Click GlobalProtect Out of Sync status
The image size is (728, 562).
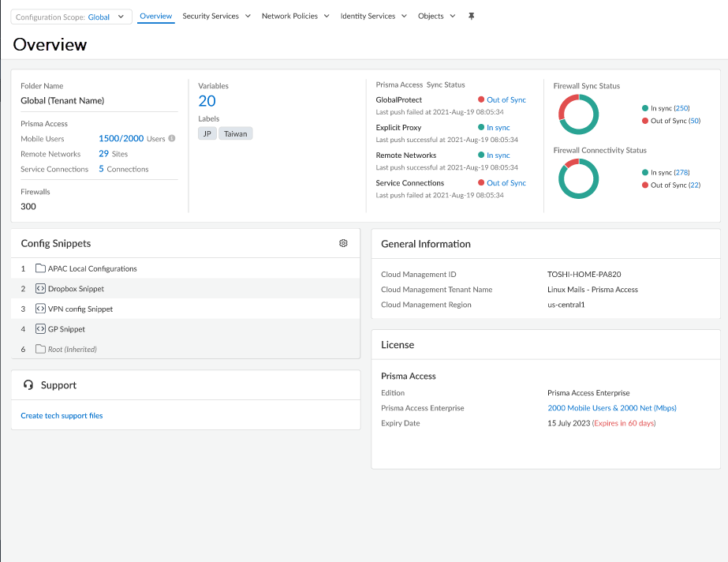[x=506, y=100]
